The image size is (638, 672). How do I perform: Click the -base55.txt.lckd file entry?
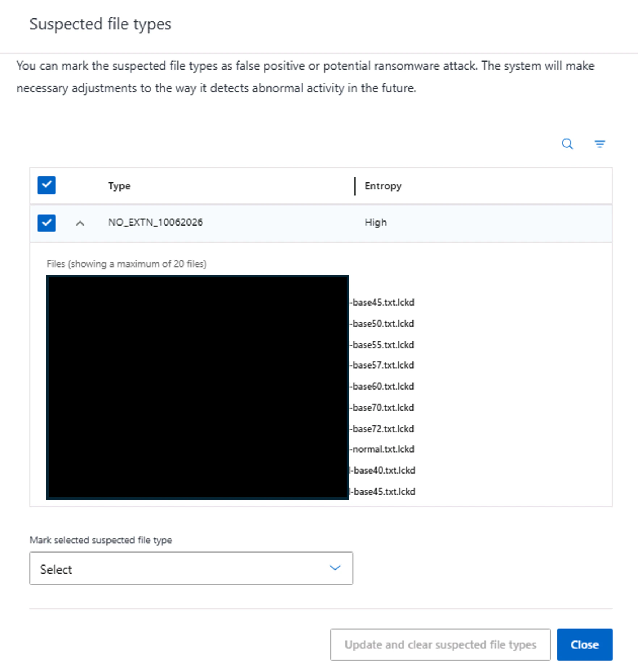pos(382,345)
